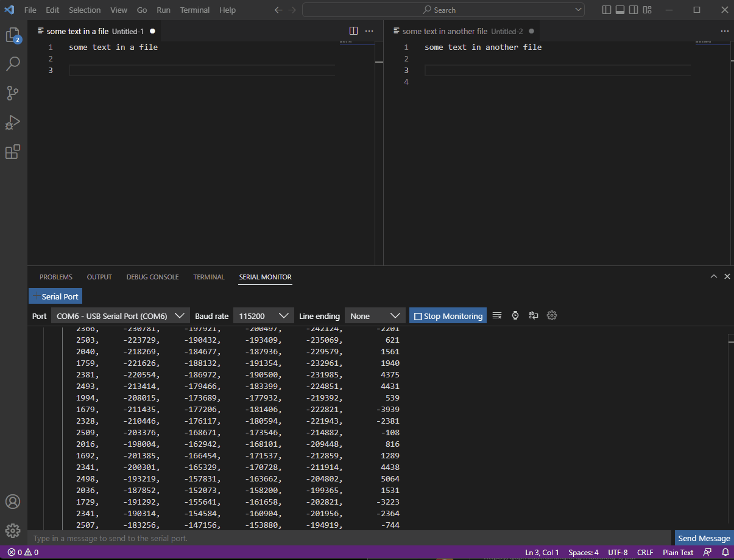Image resolution: width=734 pixels, height=560 pixels.
Task: Open the Extensions view
Action: tap(13, 152)
